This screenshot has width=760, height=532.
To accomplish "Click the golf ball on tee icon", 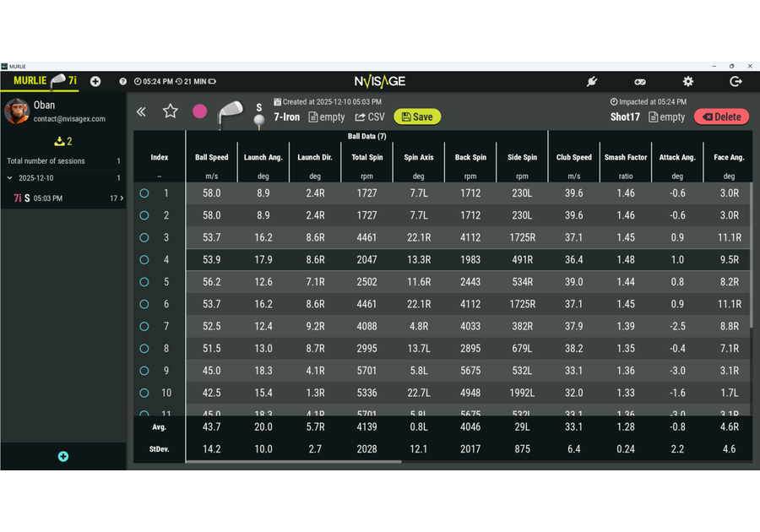I will pyautogui.click(x=259, y=121).
